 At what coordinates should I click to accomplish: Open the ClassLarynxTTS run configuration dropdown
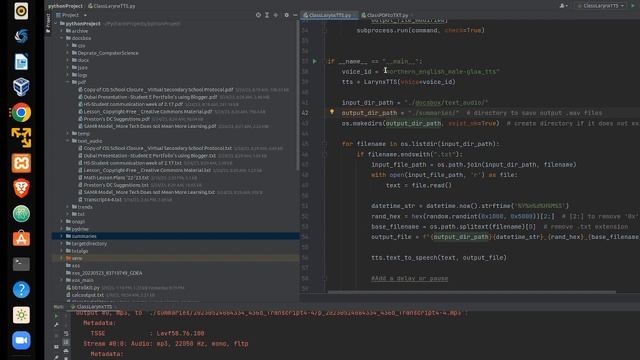point(601,6)
